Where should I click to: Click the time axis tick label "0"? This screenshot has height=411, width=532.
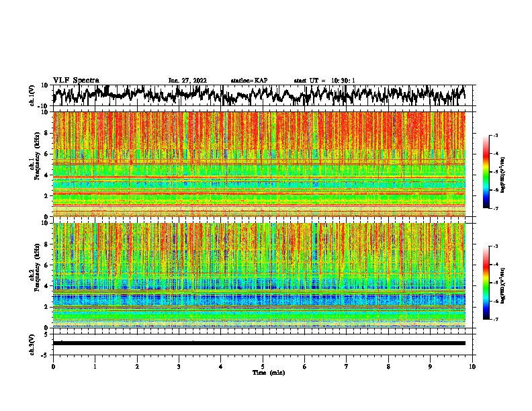[x=53, y=367]
